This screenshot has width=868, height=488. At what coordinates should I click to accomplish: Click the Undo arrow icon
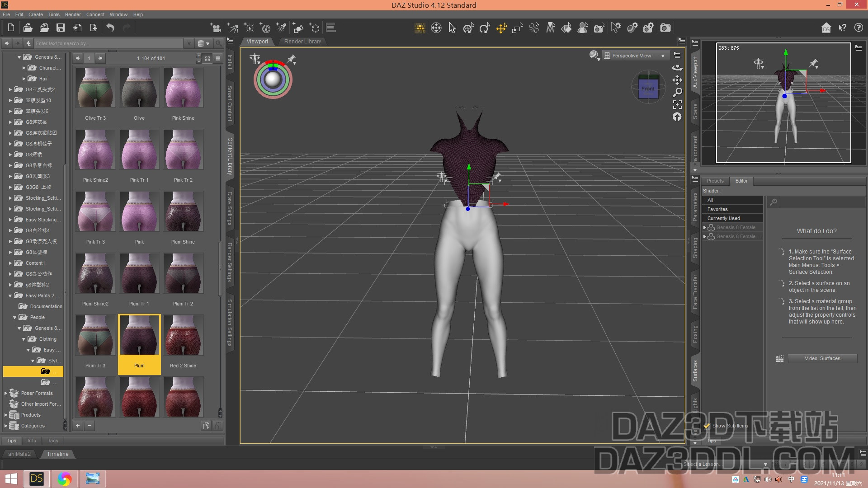point(110,28)
